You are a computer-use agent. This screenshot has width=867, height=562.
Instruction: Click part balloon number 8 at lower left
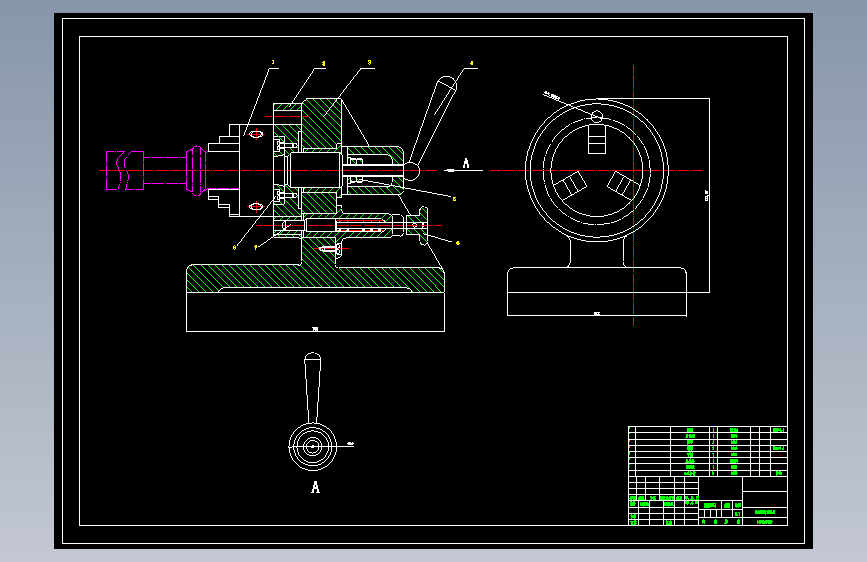[x=234, y=247]
